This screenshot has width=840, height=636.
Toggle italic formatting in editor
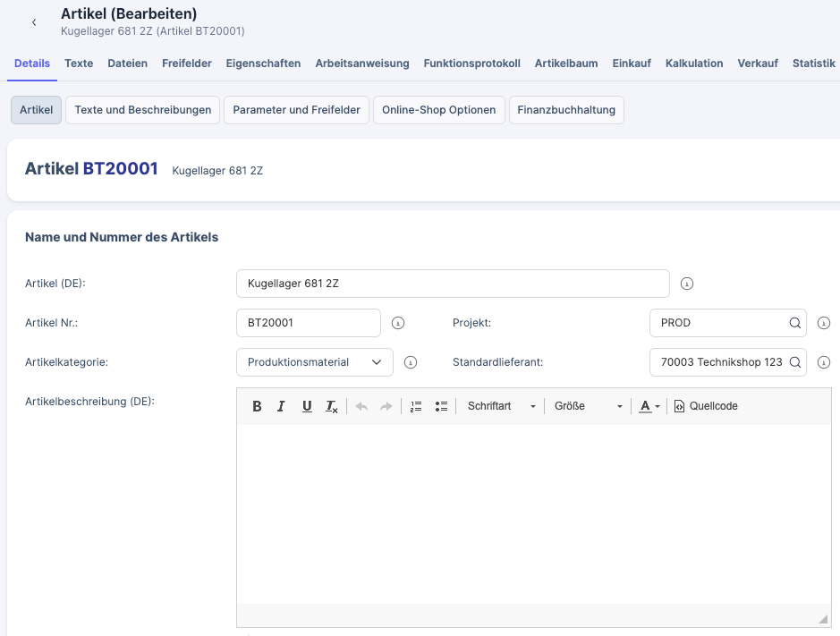tap(281, 406)
